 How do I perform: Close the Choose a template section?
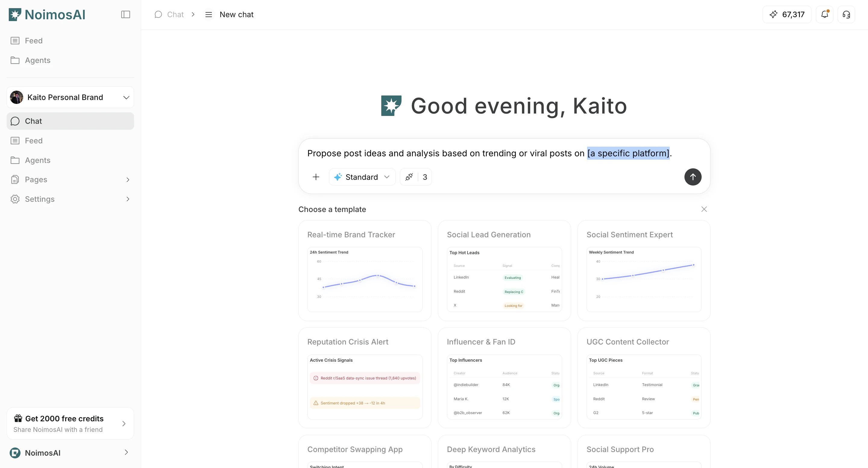click(704, 209)
